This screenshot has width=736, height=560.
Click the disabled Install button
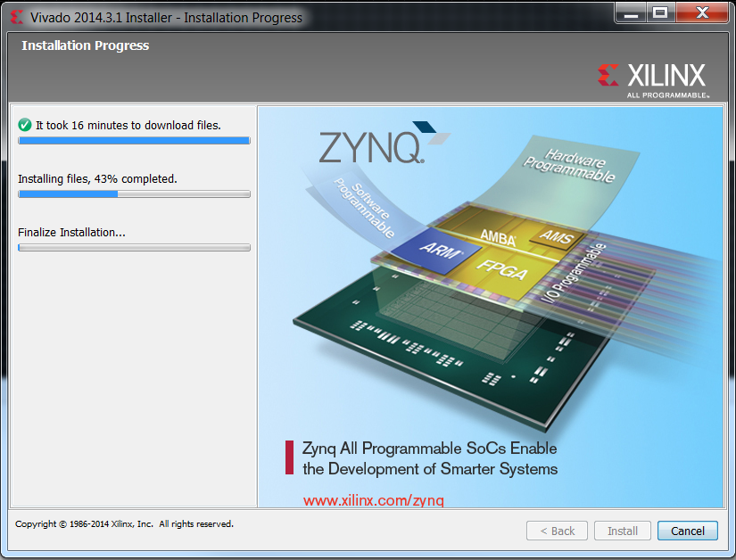click(623, 531)
